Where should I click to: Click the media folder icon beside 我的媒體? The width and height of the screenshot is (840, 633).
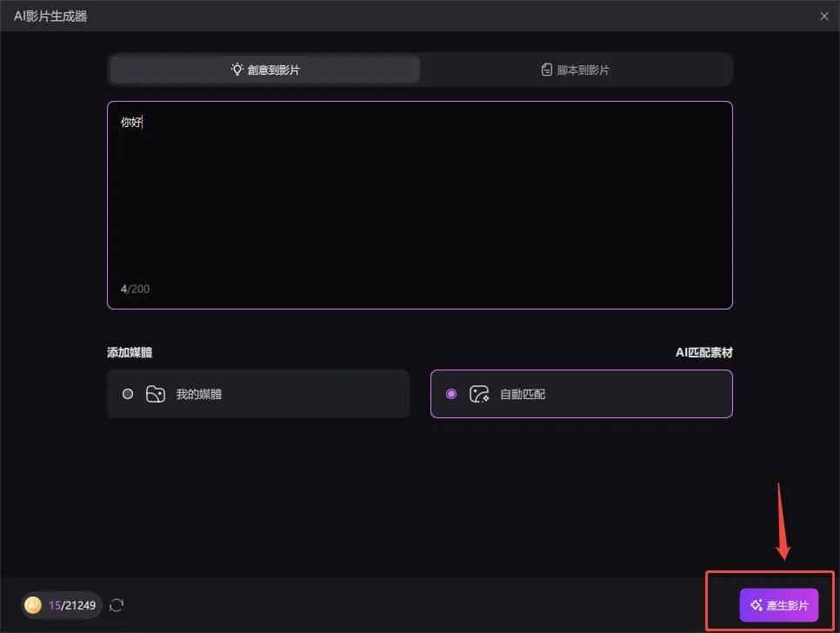pyautogui.click(x=157, y=393)
